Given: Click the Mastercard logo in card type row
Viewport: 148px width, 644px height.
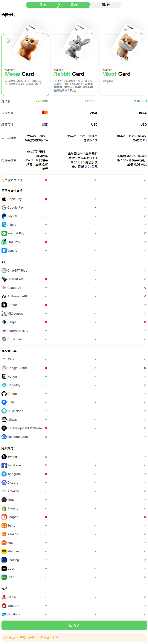Looking at the screenshot, I should [45, 113].
